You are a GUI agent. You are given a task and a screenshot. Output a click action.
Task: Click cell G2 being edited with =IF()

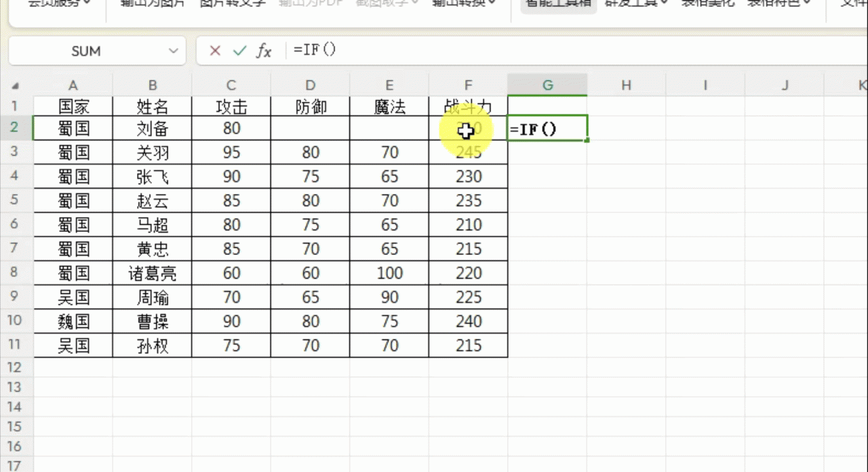click(x=547, y=128)
